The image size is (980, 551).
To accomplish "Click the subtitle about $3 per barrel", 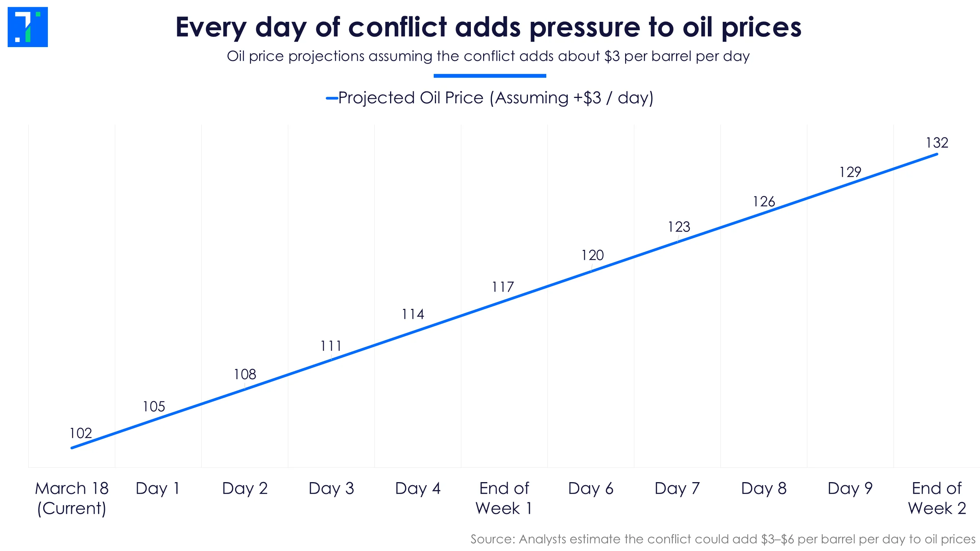I will point(488,56).
